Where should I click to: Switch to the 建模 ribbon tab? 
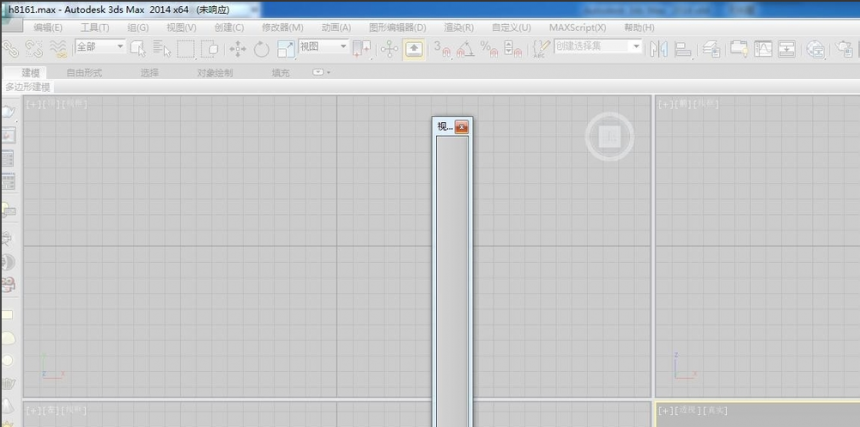tap(31, 72)
